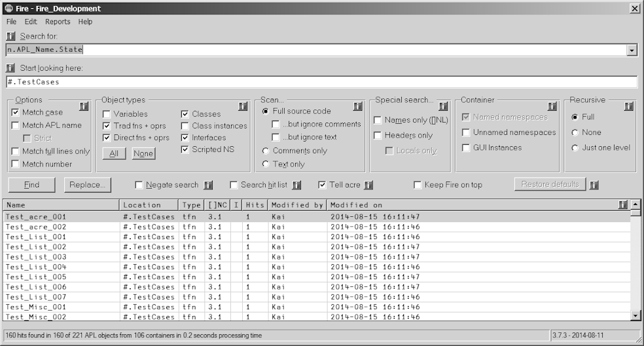The width and height of the screenshot is (644, 346).
Task: Open info icon beside 'Start looking here'
Action: click(x=10, y=68)
